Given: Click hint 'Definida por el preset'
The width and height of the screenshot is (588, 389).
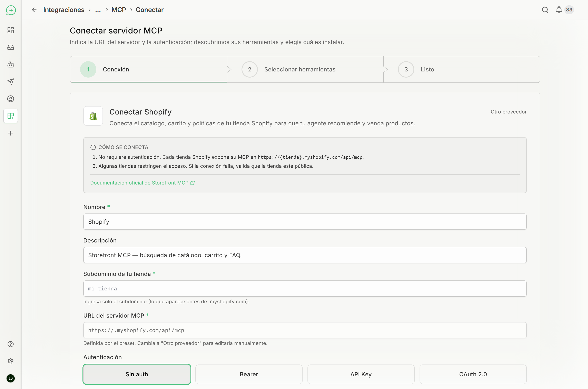Looking at the screenshot, I should (x=175, y=343).
